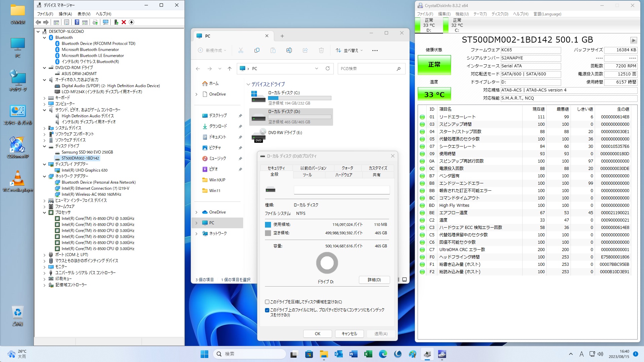Viewport: 644px width, 362px height.
Task: Switch to the ハードウェア properties tab
Action: pyautogui.click(x=343, y=175)
